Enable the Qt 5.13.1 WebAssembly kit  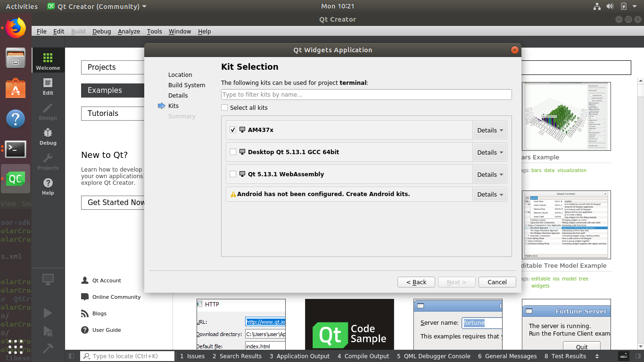click(x=233, y=174)
